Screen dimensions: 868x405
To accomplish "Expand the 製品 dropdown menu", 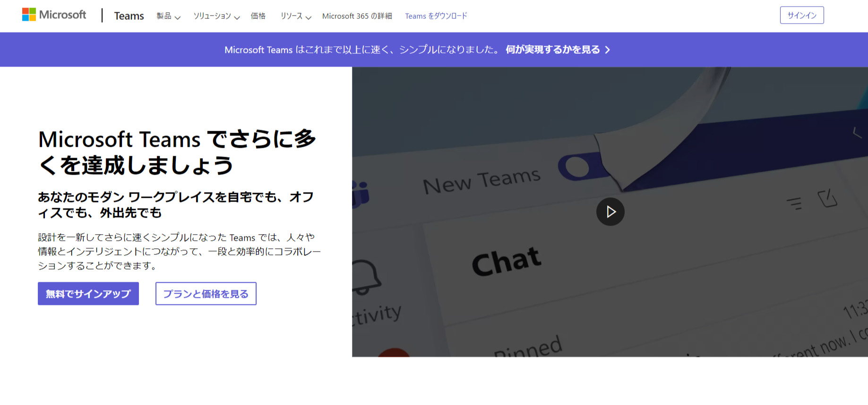I will [168, 16].
